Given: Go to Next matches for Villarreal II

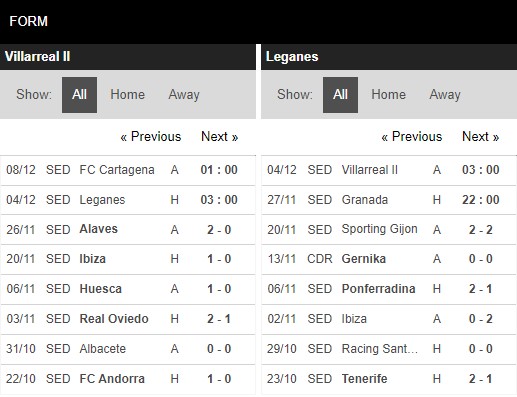Looking at the screenshot, I should click(x=220, y=137).
